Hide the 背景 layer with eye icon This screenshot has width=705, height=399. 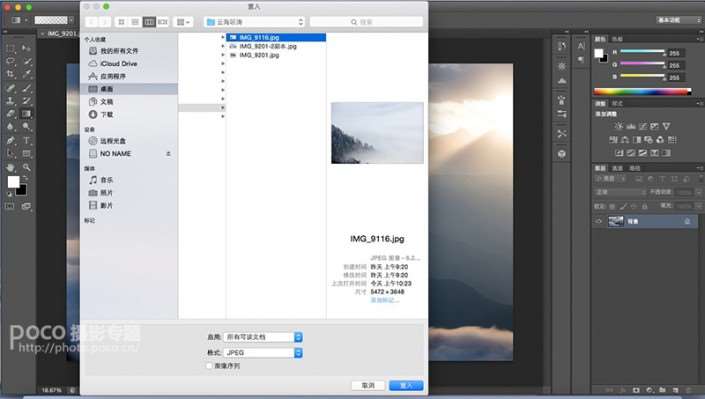[598, 221]
